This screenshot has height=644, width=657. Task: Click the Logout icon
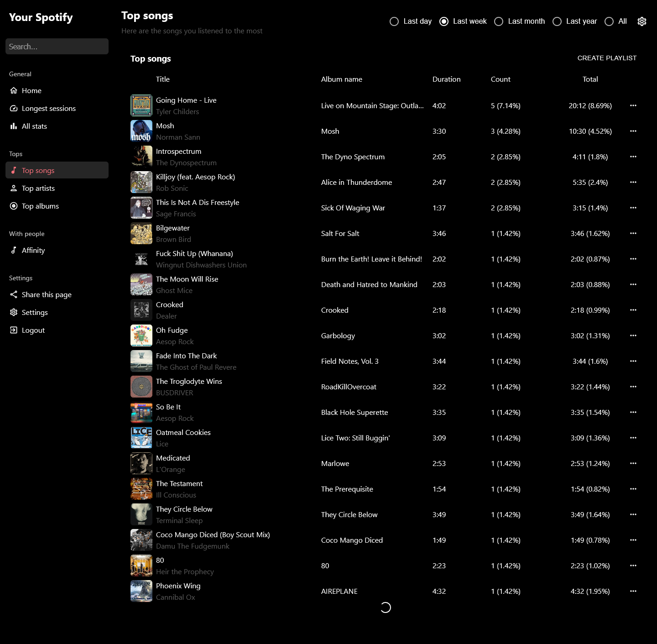14,330
